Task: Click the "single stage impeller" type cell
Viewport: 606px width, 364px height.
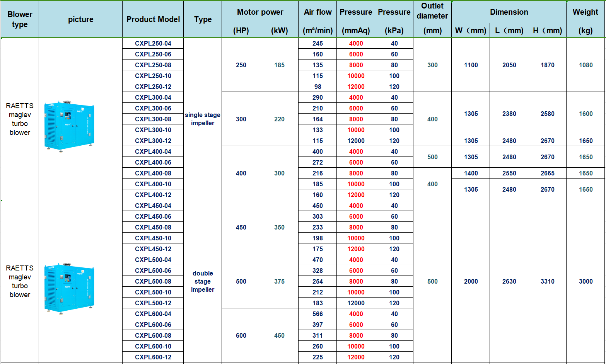Action: (x=203, y=119)
